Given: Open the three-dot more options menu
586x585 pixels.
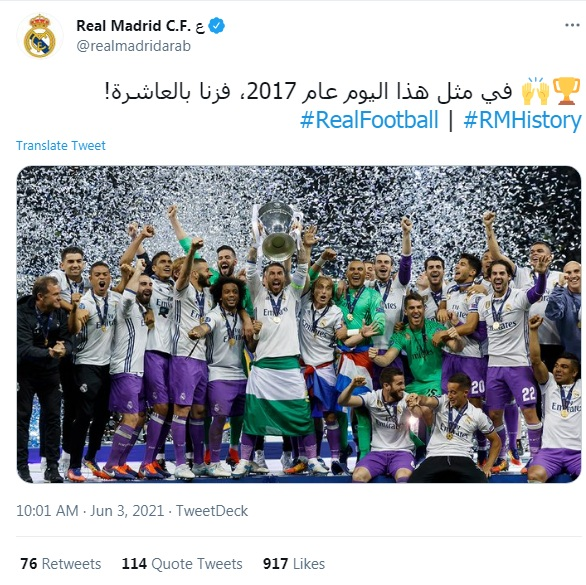Looking at the screenshot, I should (x=572, y=25).
